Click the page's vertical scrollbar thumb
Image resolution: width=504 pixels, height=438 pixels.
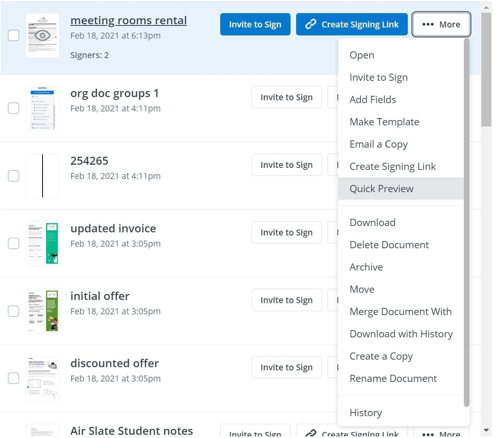click(x=486, y=70)
